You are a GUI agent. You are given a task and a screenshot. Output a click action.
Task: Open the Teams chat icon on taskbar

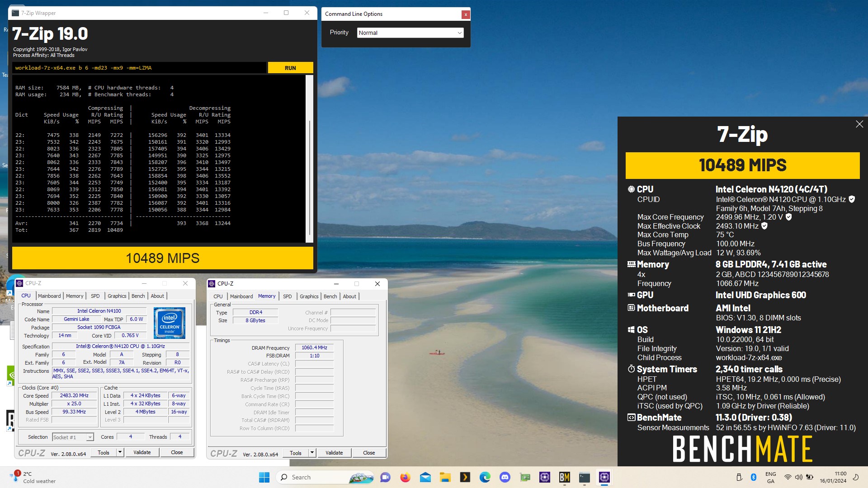[385, 477]
